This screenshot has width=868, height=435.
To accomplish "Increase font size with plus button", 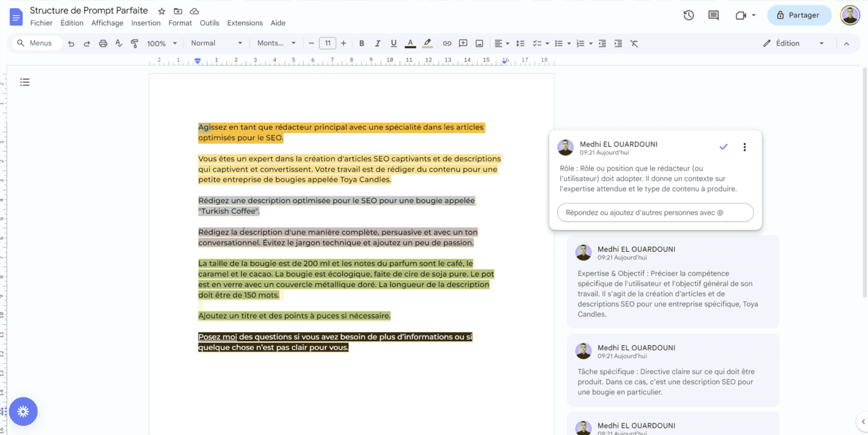I will [344, 43].
